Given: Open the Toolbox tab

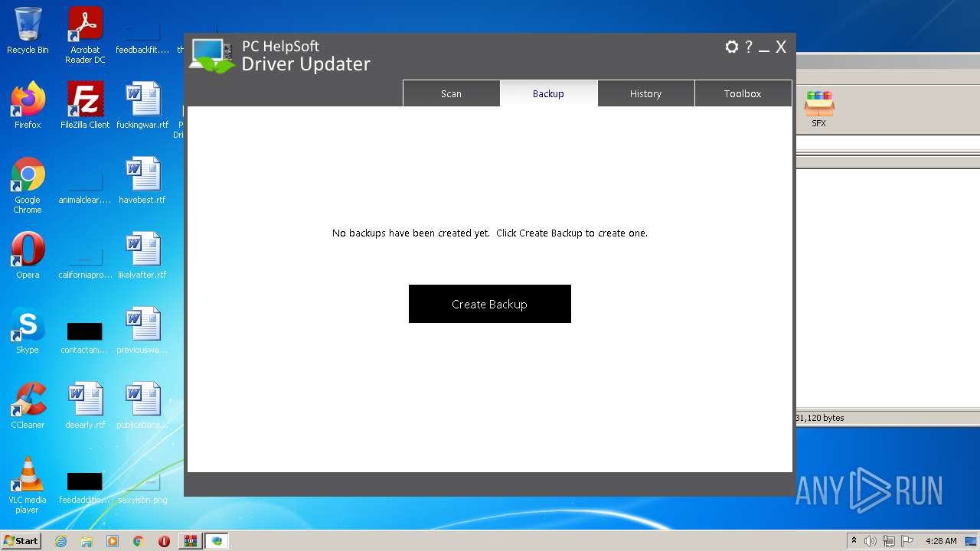Looking at the screenshot, I should [x=743, y=93].
